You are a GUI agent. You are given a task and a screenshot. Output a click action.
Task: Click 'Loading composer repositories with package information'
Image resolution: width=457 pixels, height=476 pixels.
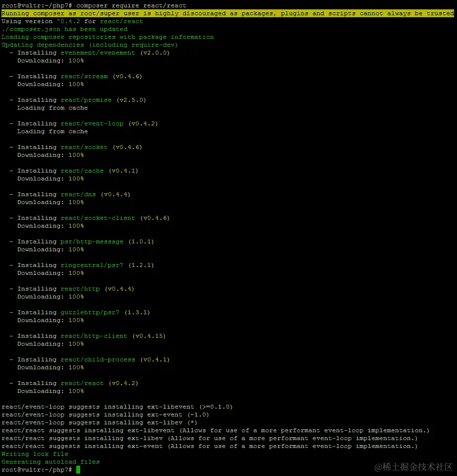click(x=108, y=37)
